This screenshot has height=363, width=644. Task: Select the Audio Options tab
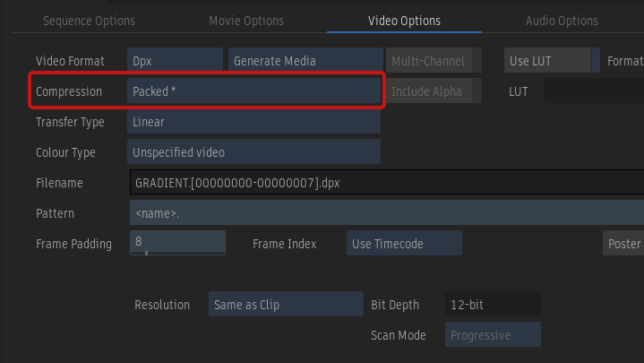click(561, 20)
